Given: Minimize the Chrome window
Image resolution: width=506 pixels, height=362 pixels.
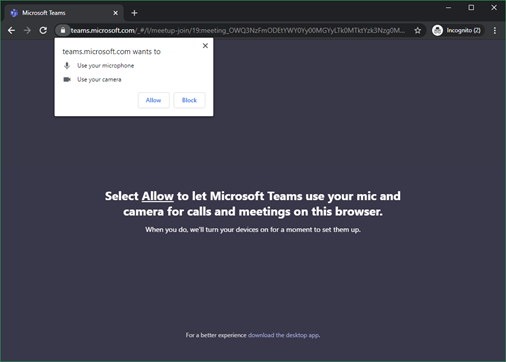Looking at the screenshot, I should pos(449,7).
